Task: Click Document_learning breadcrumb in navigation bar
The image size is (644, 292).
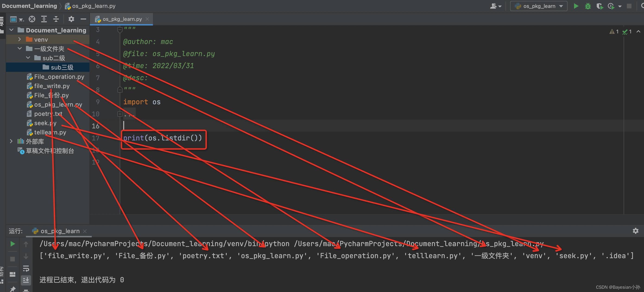Action: [x=29, y=6]
